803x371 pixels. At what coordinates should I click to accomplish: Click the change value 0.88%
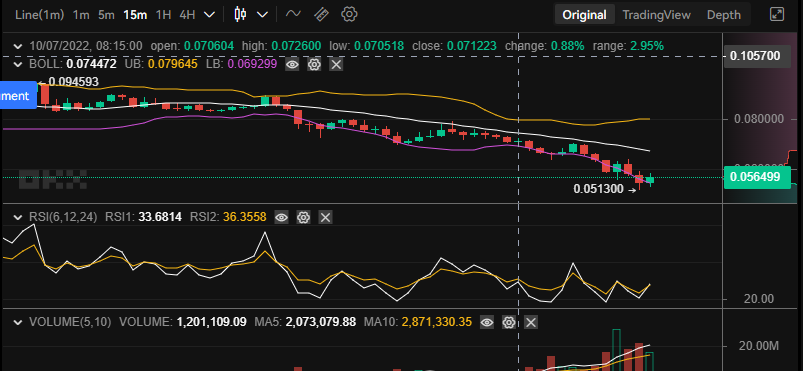pos(567,46)
